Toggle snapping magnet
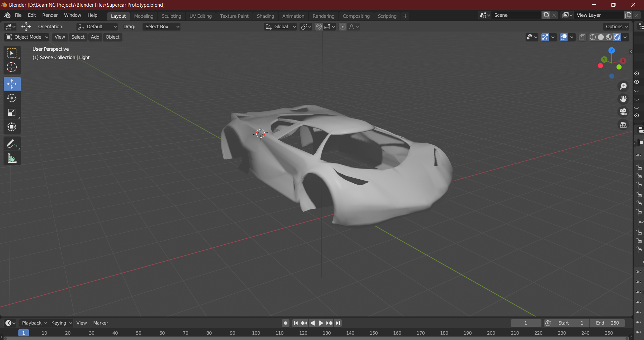This screenshot has height=340, width=644. click(319, 27)
